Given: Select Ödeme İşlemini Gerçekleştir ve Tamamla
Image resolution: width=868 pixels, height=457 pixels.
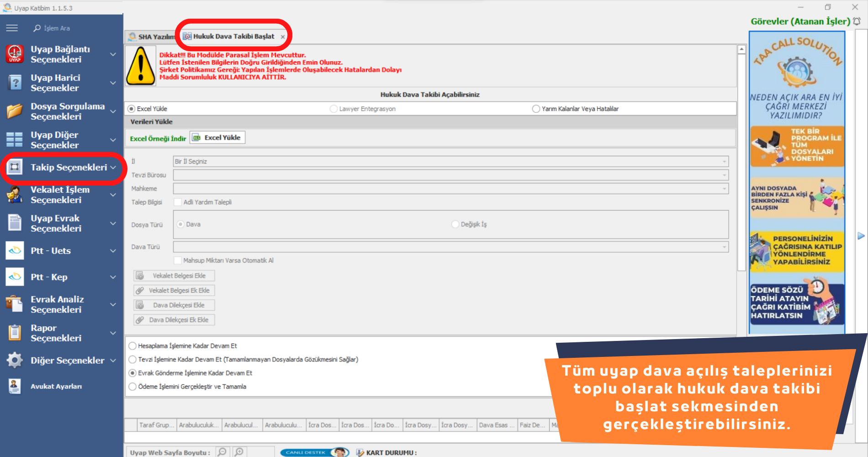Looking at the screenshot, I should [132, 387].
